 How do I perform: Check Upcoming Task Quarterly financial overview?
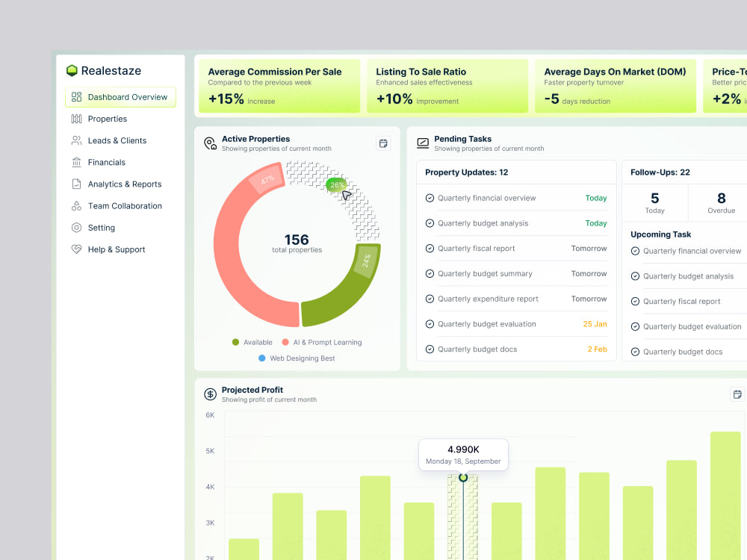tap(635, 251)
